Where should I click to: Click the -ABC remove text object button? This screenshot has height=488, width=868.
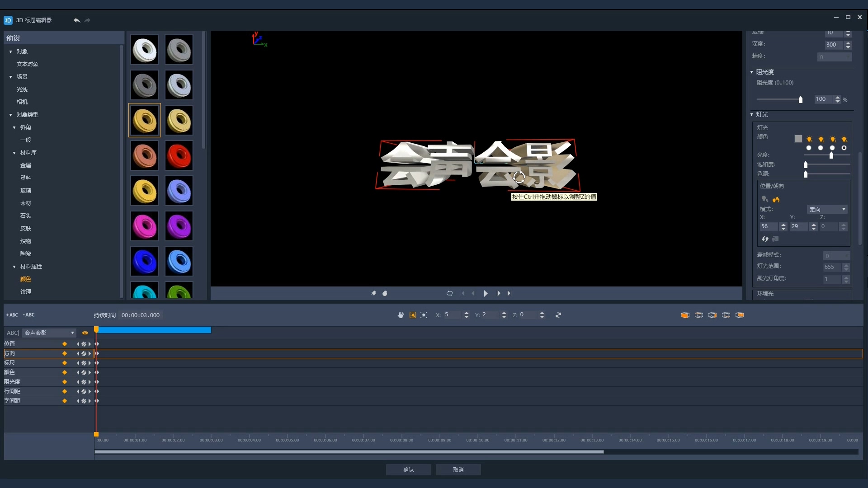(x=29, y=315)
